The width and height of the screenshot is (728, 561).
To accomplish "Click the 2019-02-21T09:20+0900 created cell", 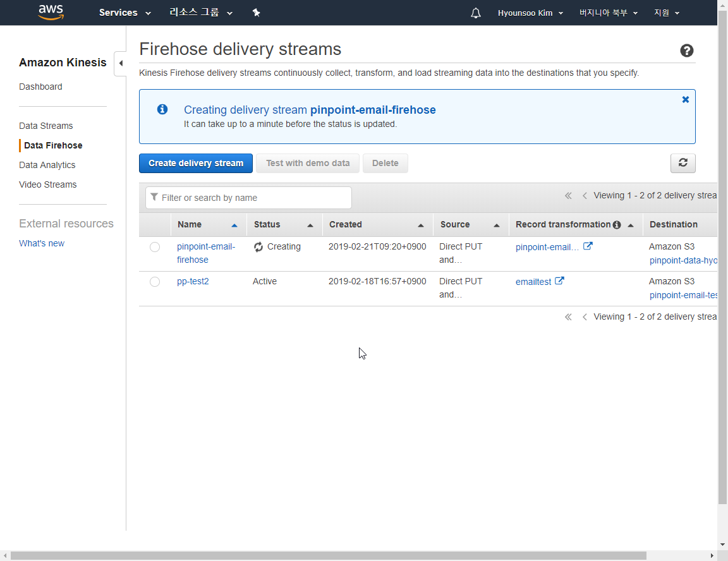I will 377,246.
